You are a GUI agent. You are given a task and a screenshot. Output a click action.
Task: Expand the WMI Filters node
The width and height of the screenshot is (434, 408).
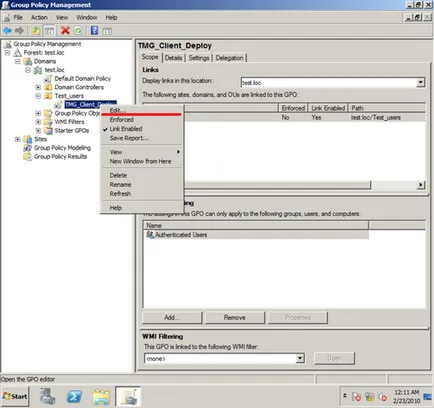point(38,122)
